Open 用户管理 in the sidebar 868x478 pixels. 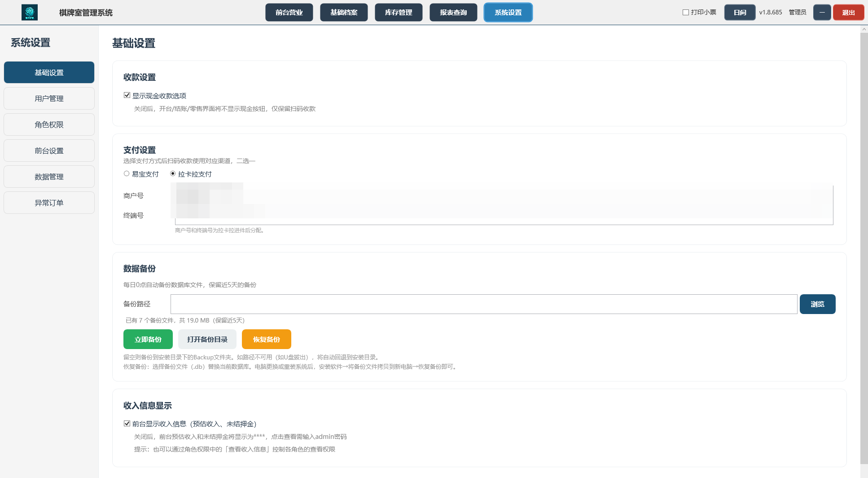tap(49, 98)
